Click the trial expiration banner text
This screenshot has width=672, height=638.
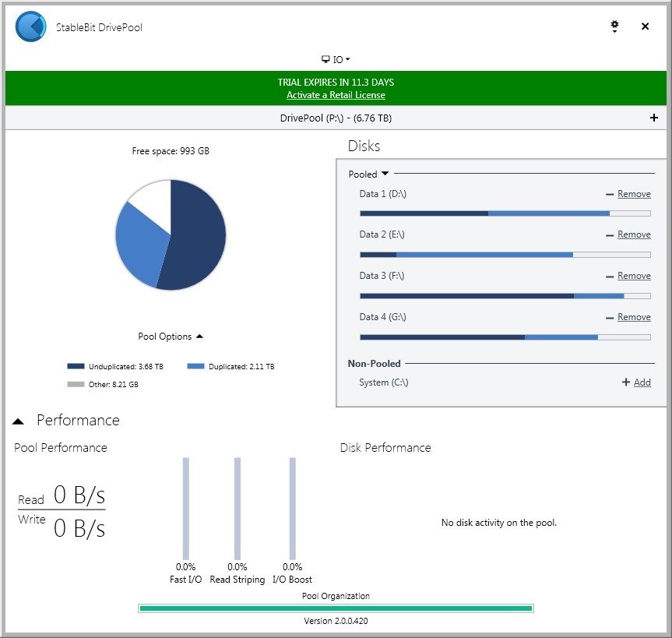click(336, 82)
